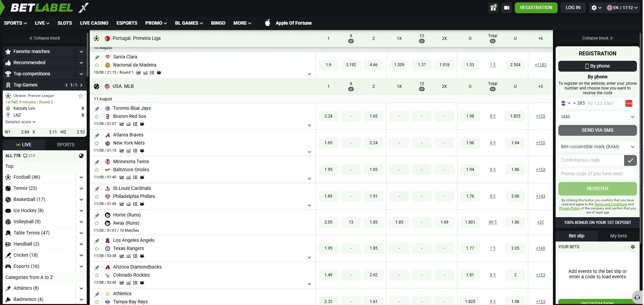644x305 pixels.
Task: Click the LOG IN button
Action: pyautogui.click(x=573, y=7)
